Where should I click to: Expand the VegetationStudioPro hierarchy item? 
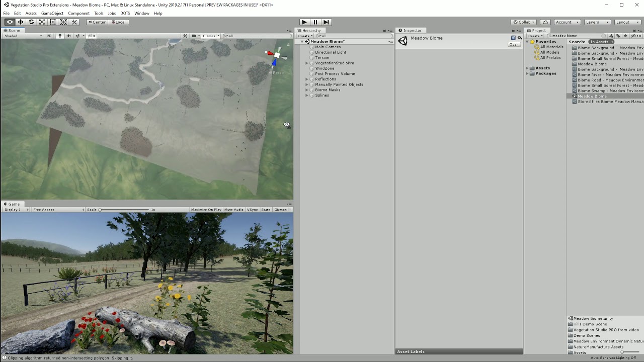tap(306, 63)
